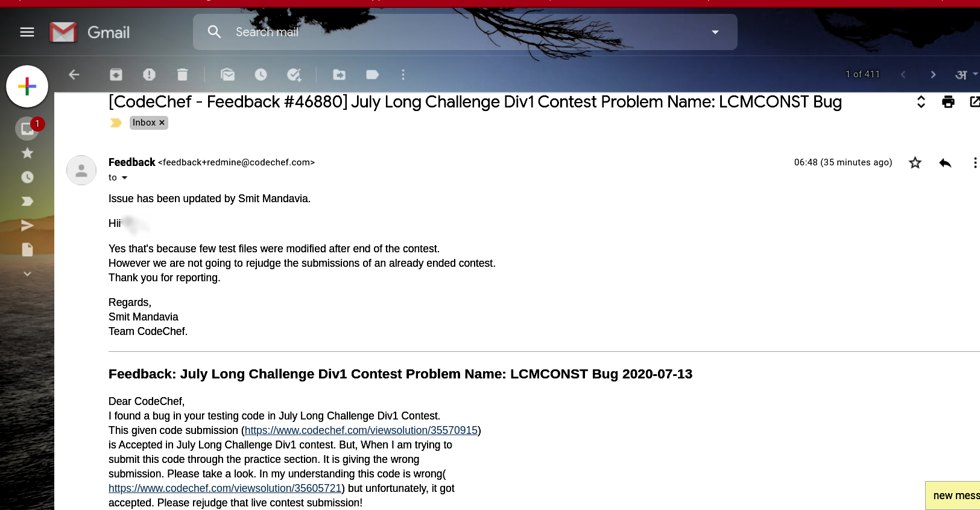Toggle importance marker on email
This screenshot has height=510, width=980.
[x=116, y=123]
